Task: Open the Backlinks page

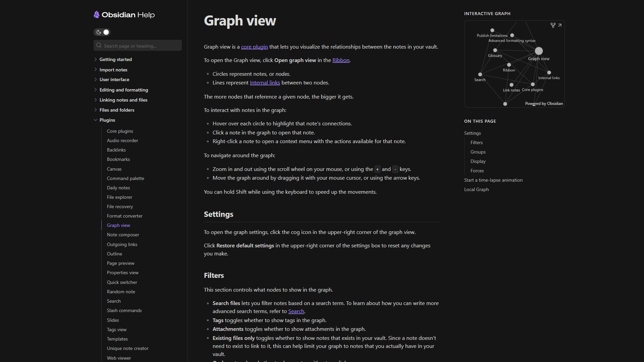Action: 116,150
